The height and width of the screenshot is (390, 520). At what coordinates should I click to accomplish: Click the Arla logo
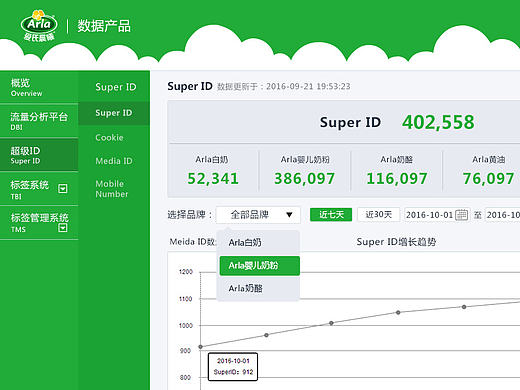pos(39,26)
